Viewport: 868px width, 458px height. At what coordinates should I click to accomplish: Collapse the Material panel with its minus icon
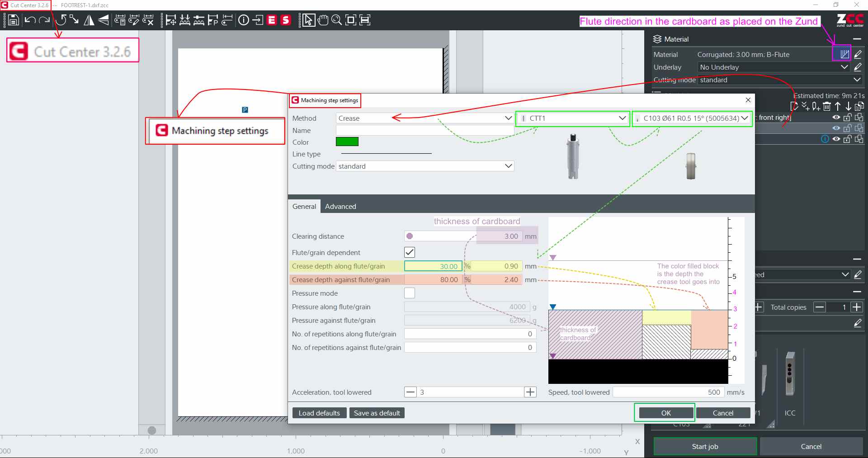[857, 39]
